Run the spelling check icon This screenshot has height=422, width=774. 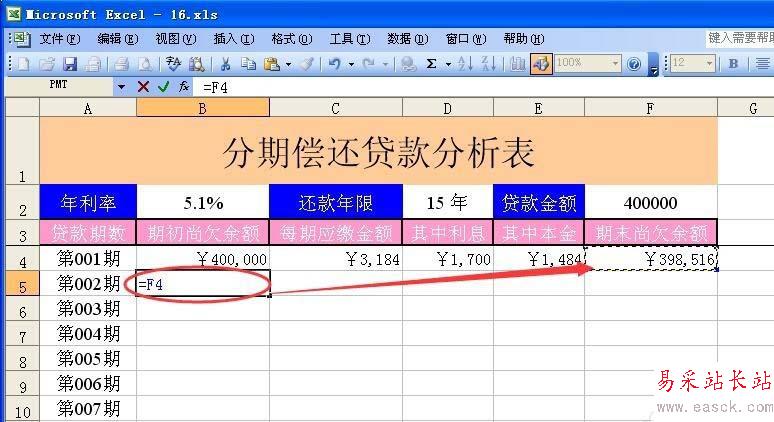click(x=173, y=64)
